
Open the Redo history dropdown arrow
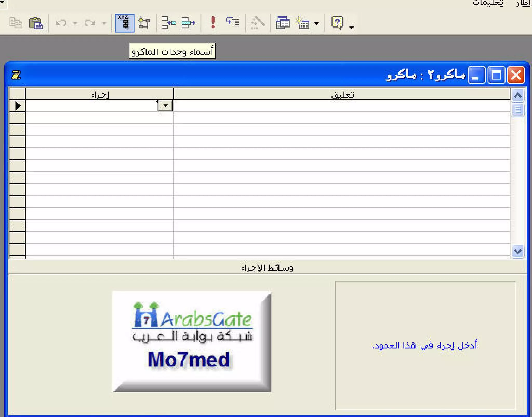[x=104, y=23]
